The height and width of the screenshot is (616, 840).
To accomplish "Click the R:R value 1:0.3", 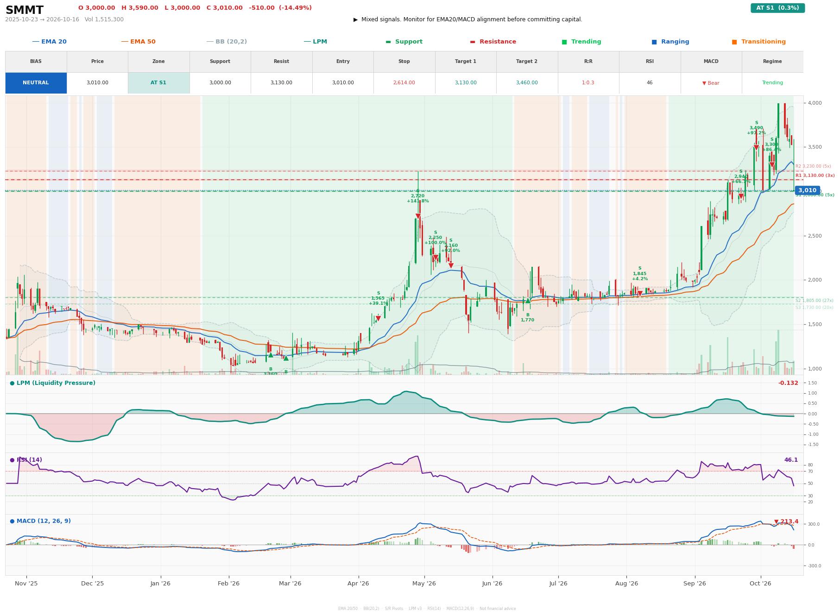I will pyautogui.click(x=588, y=83).
